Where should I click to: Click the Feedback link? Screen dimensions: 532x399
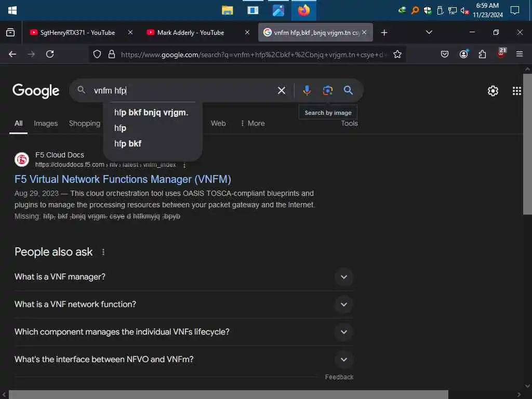click(339, 377)
